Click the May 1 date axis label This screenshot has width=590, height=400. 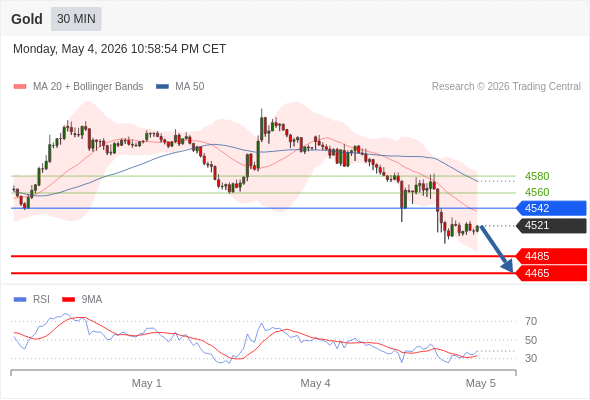146,383
